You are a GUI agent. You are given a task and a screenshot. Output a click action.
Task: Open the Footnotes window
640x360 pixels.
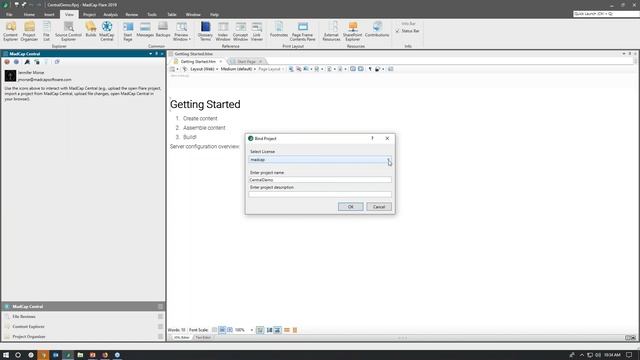coord(279,29)
